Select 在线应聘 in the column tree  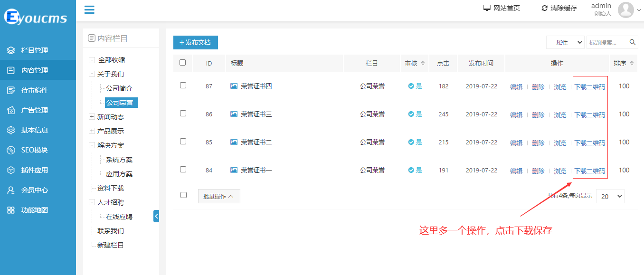119,217
